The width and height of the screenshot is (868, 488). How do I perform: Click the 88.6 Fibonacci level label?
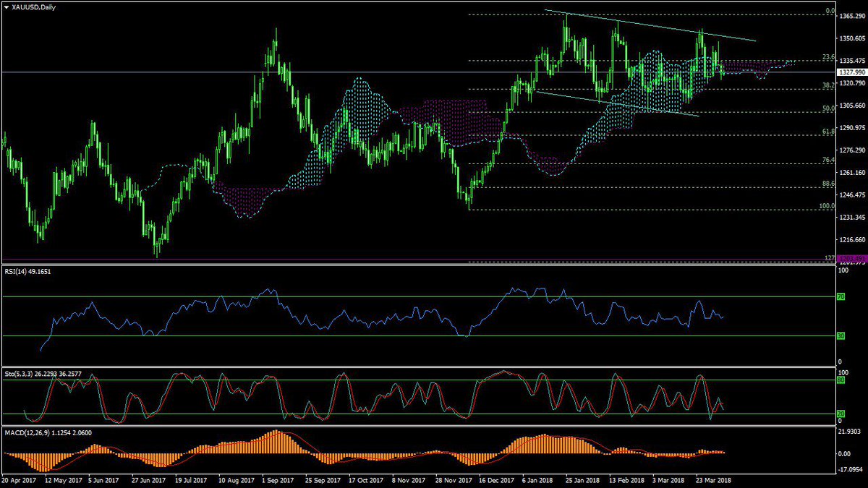829,184
